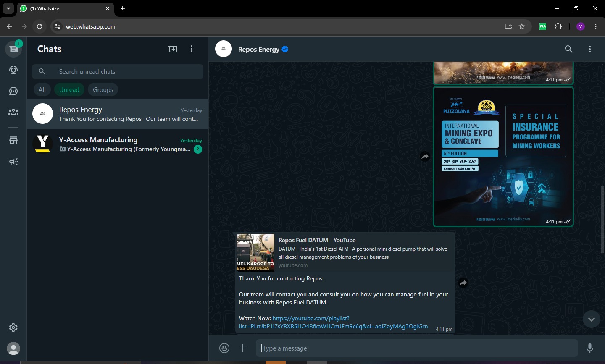This screenshot has width=605, height=364.
Task: Select the (1) WhatsApp browser tab
Action: 65,8
